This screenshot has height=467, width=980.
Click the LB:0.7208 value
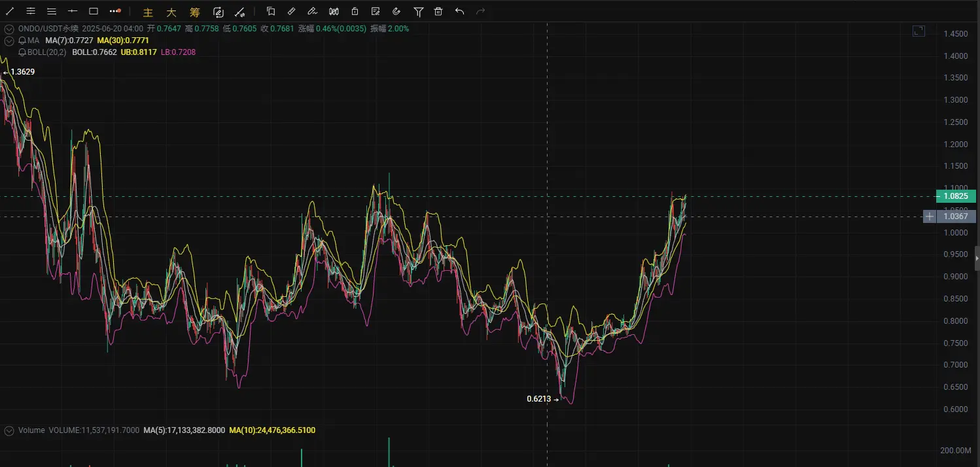tap(178, 52)
